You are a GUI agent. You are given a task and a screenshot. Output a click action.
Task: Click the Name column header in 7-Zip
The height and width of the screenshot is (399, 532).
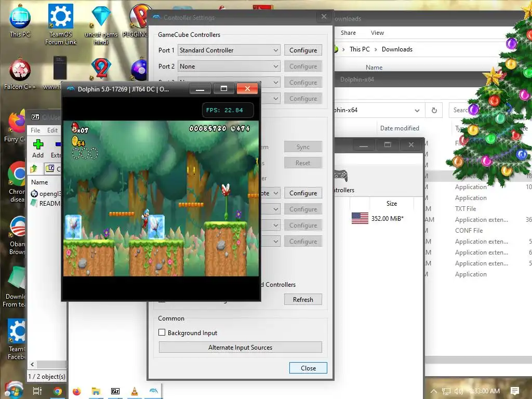pos(39,182)
